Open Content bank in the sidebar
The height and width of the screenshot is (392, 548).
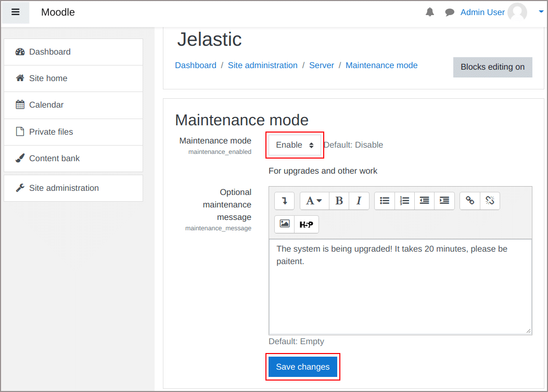point(73,159)
